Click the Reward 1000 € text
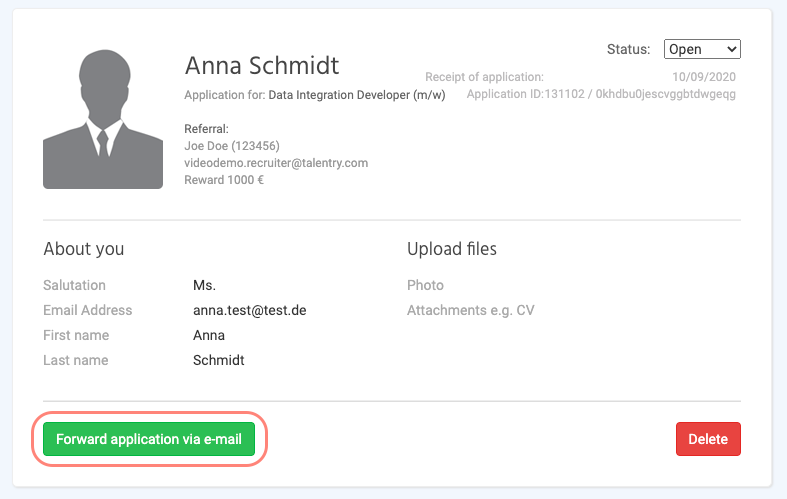The height and width of the screenshot is (499, 787). click(x=223, y=179)
